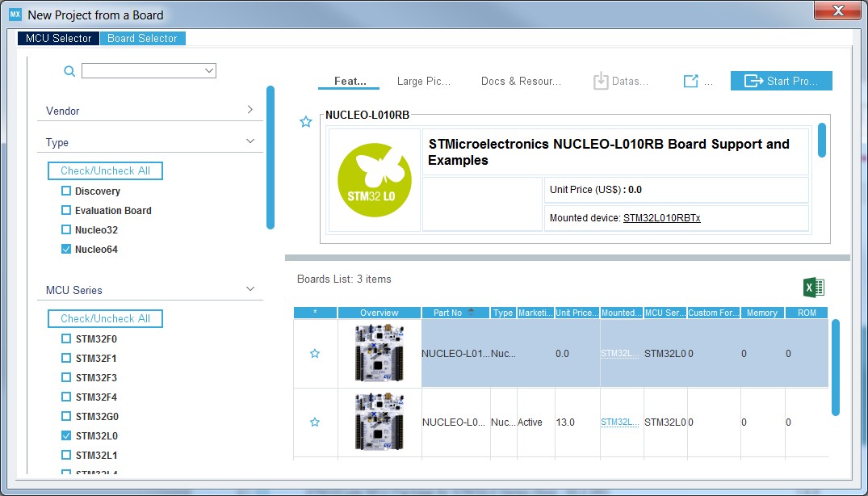Select the NUCLEO-L01... part number cell
Screen dimensions: 868x496
tap(455, 353)
